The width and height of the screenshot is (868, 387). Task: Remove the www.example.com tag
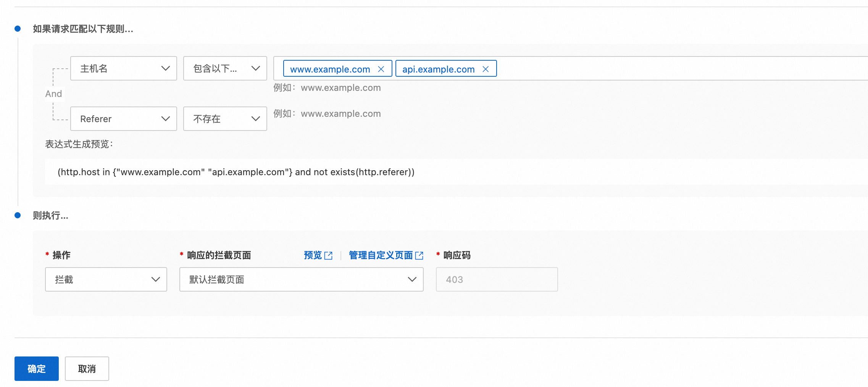381,69
